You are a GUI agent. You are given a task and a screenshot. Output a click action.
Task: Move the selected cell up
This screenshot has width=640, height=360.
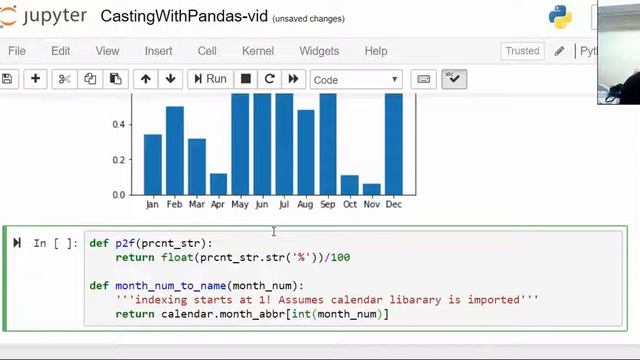[x=146, y=79]
